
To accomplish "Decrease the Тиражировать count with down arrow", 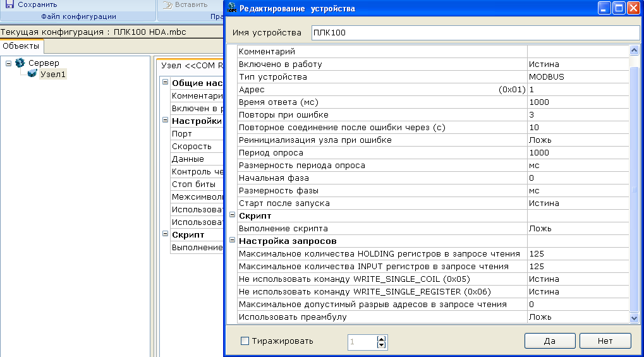I will (381, 345).
